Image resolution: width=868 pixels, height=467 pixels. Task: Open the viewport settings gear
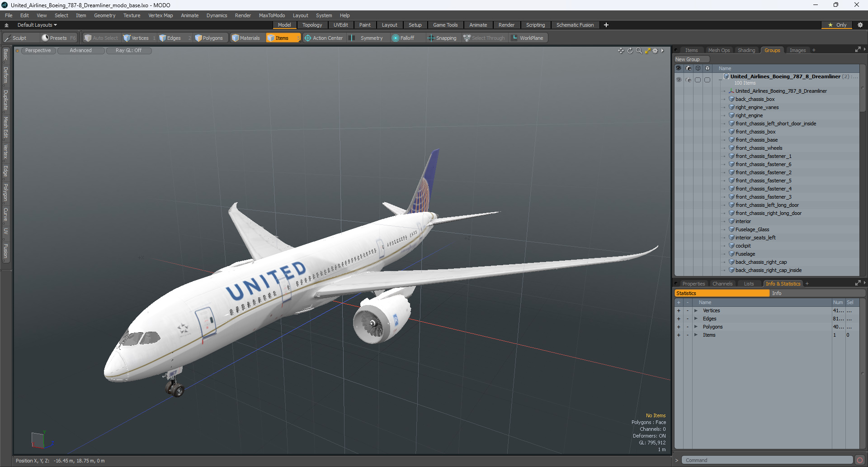click(x=655, y=51)
